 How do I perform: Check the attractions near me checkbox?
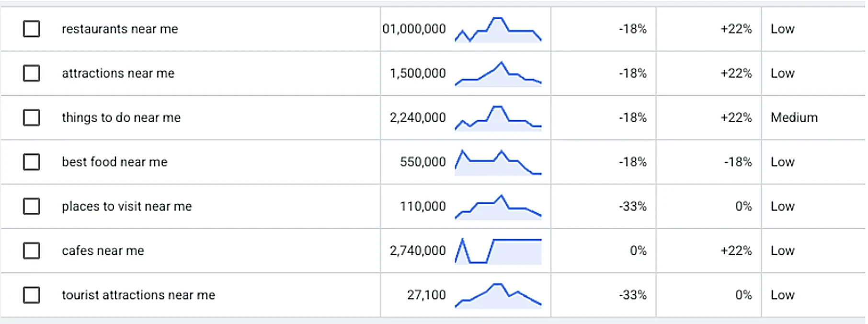point(31,74)
